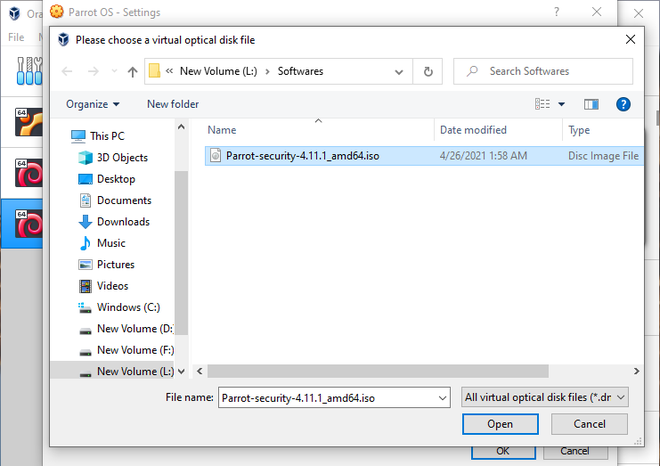Click the horizontal scrollbar left arrow
Screen dimensions: 660x466
pyautogui.click(x=200, y=371)
